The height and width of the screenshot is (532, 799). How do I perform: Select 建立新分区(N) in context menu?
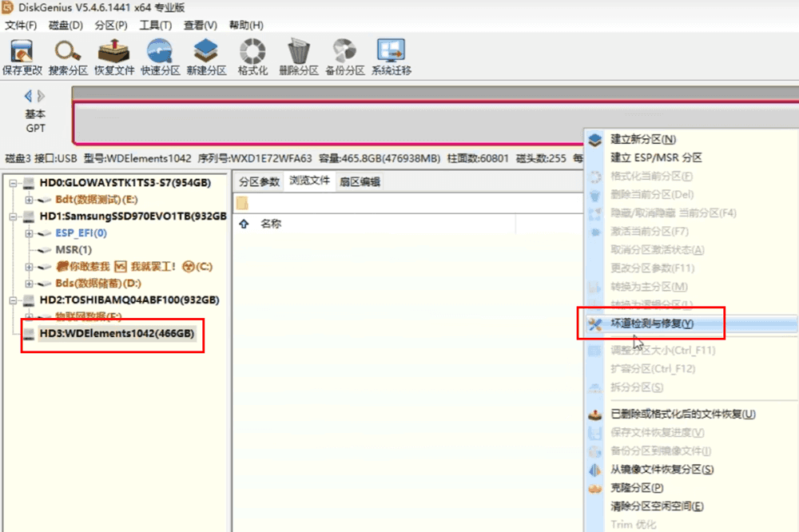(643, 139)
